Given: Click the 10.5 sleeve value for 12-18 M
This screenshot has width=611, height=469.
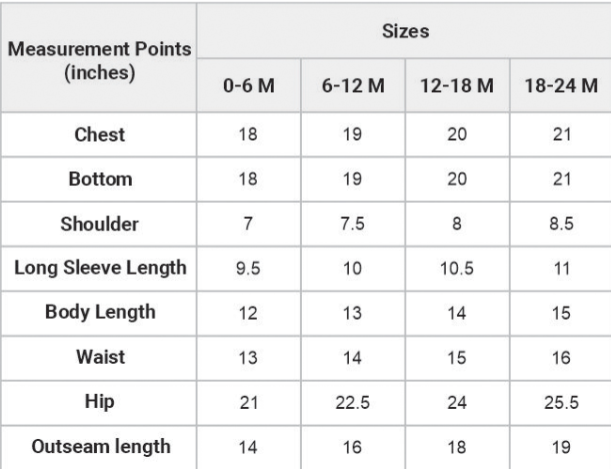Looking at the screenshot, I should coord(457,268).
